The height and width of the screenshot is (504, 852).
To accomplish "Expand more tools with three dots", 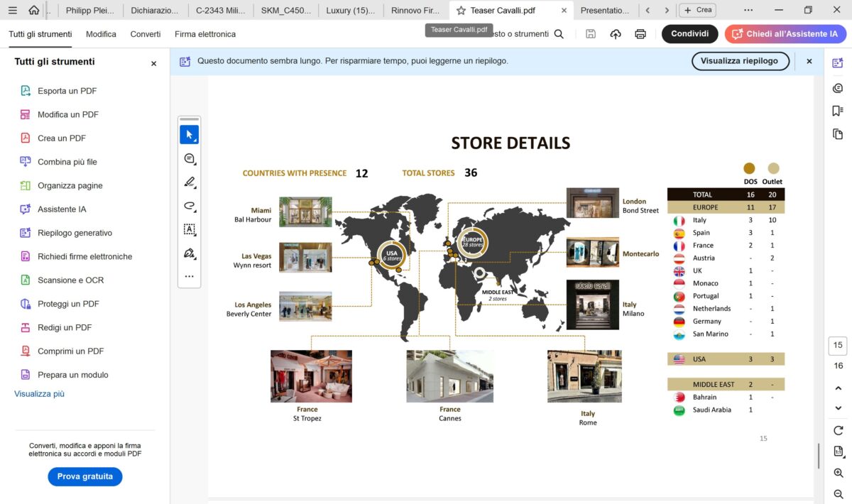I will tap(189, 276).
